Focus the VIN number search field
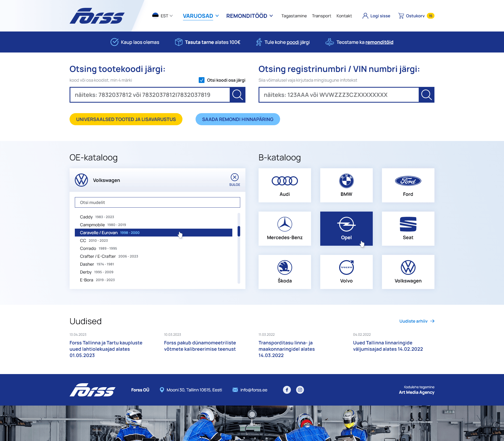Image resolution: width=504 pixels, height=441 pixels. pyautogui.click(x=339, y=95)
